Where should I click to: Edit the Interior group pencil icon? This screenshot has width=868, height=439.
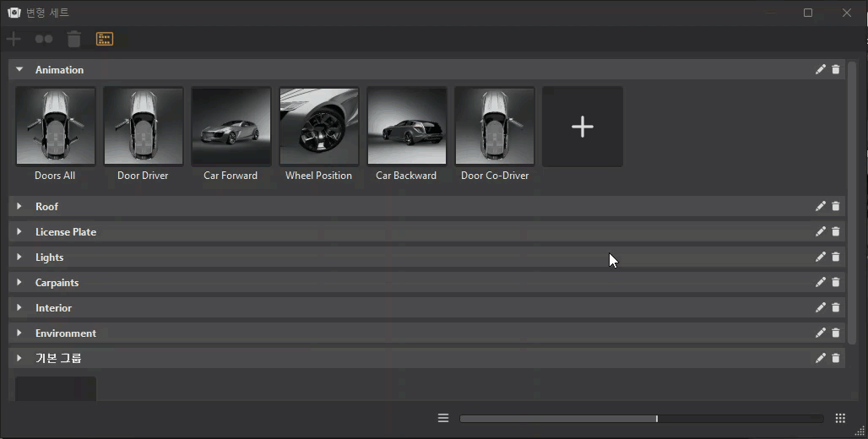click(821, 307)
